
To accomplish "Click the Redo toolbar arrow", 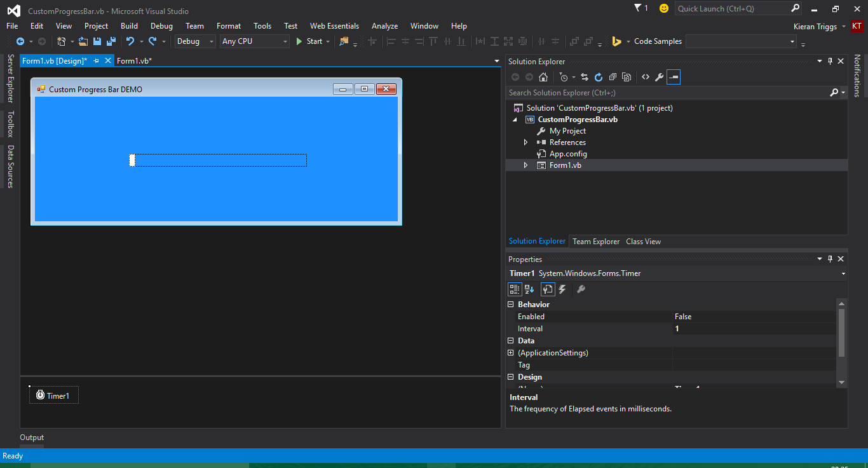I will [153, 41].
